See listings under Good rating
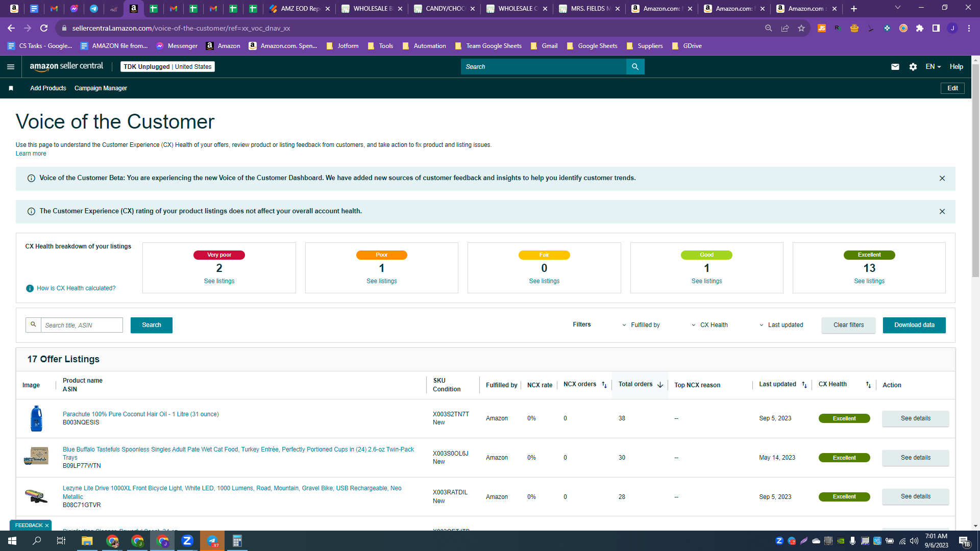This screenshot has width=980, height=551. click(x=707, y=281)
